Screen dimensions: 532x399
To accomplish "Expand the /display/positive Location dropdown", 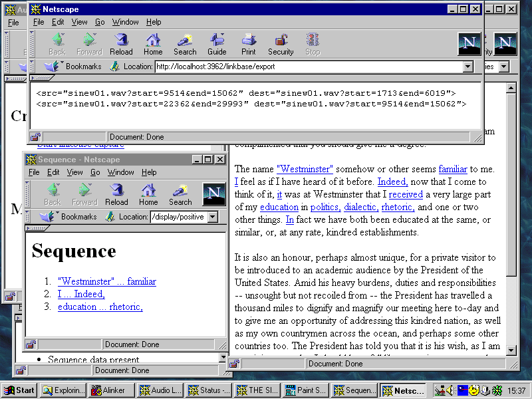I will pos(212,217).
